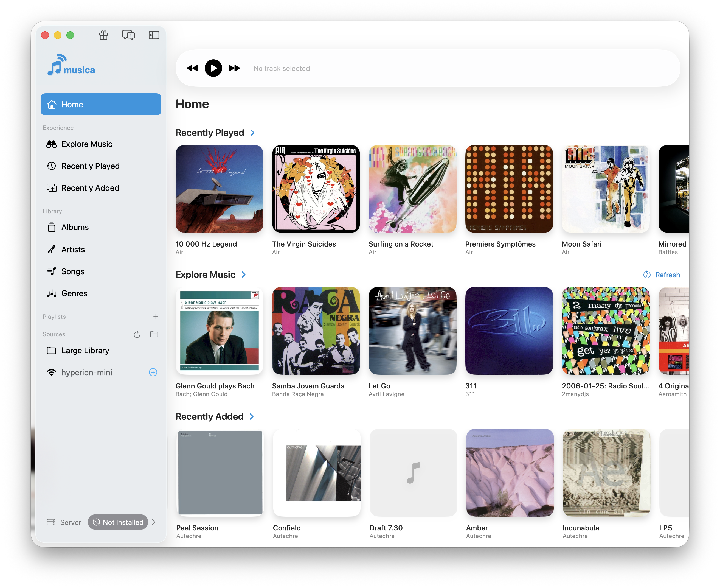Rescan sources with the refresh icon
The image size is (720, 588).
[x=137, y=334]
